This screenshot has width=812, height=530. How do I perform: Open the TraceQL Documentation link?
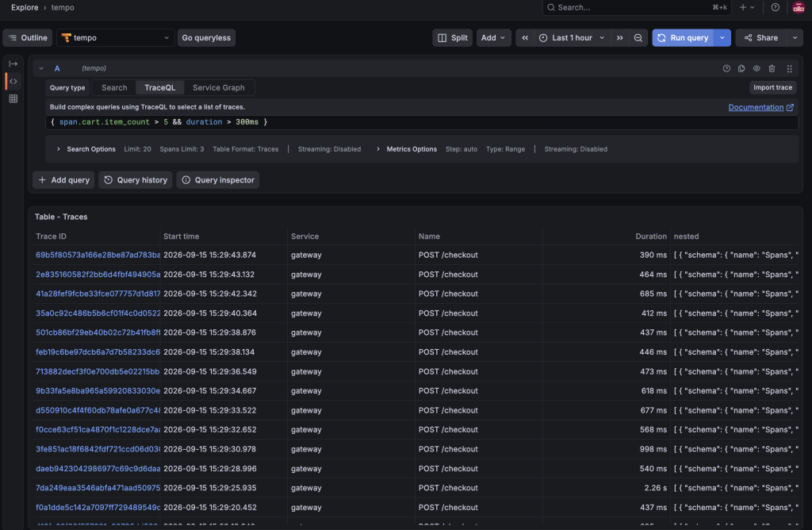[760, 107]
